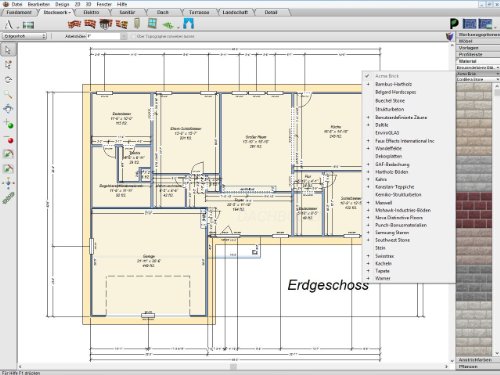Pick the dark red brick material swatch
This screenshot has width=500, height=375.
474,210
